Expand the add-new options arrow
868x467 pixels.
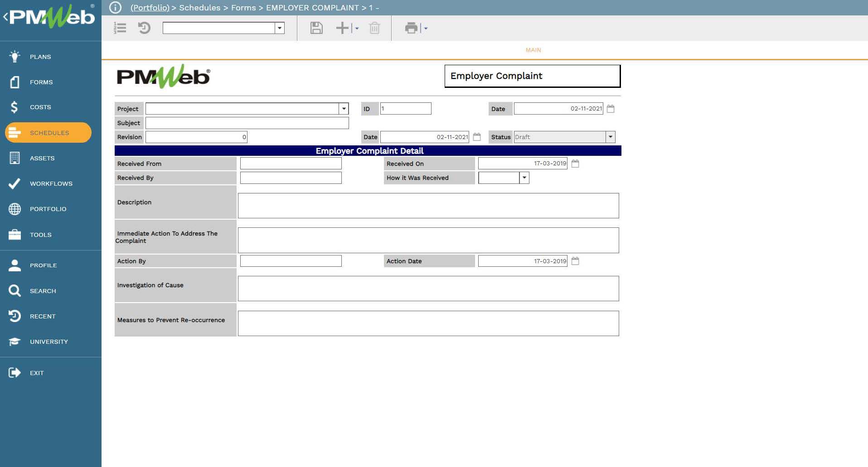pos(357,28)
